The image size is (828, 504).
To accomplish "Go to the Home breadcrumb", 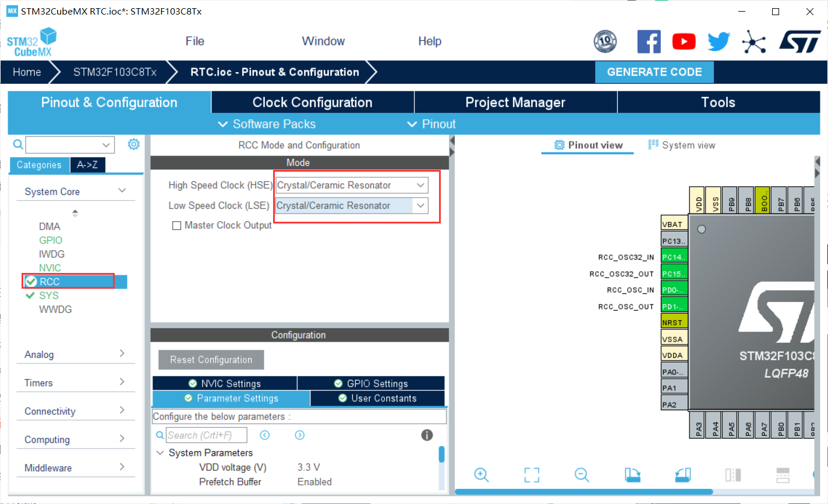I will [27, 72].
